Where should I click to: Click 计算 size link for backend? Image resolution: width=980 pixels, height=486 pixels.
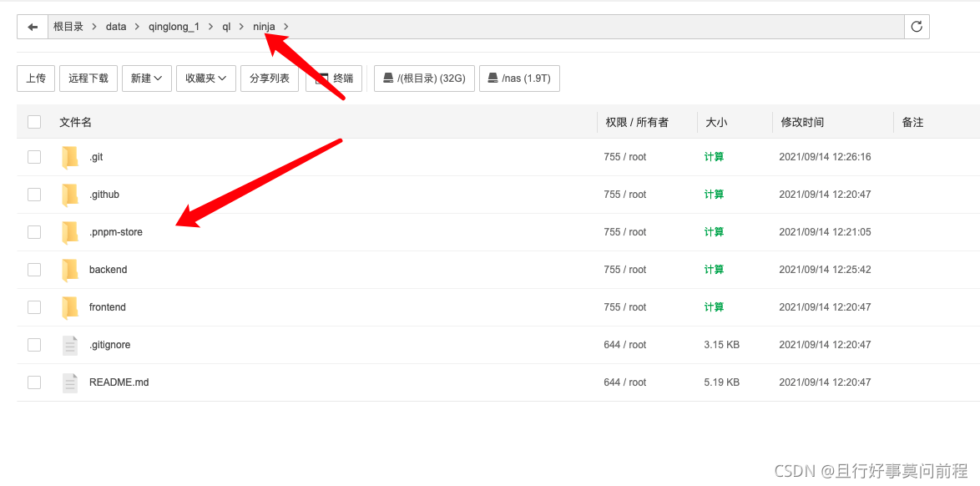point(714,270)
